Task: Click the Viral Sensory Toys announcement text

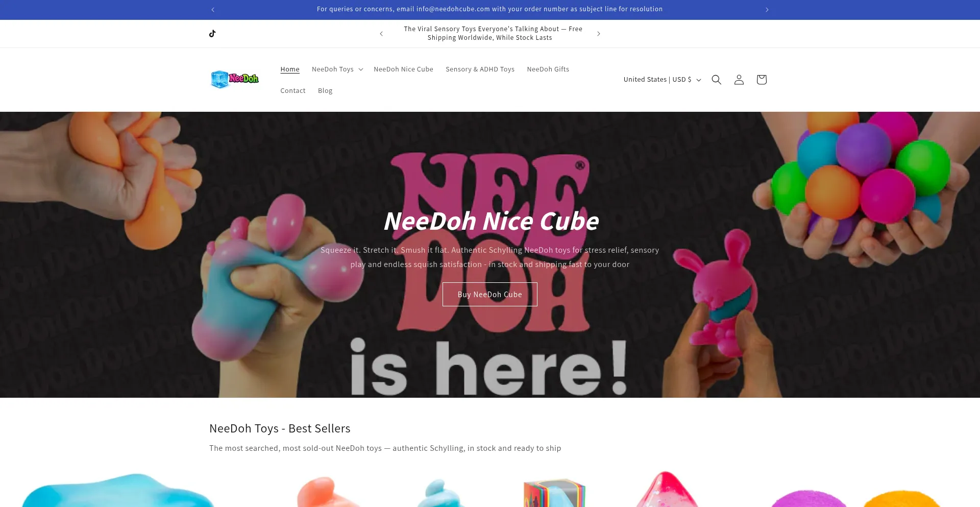Action: click(493, 33)
